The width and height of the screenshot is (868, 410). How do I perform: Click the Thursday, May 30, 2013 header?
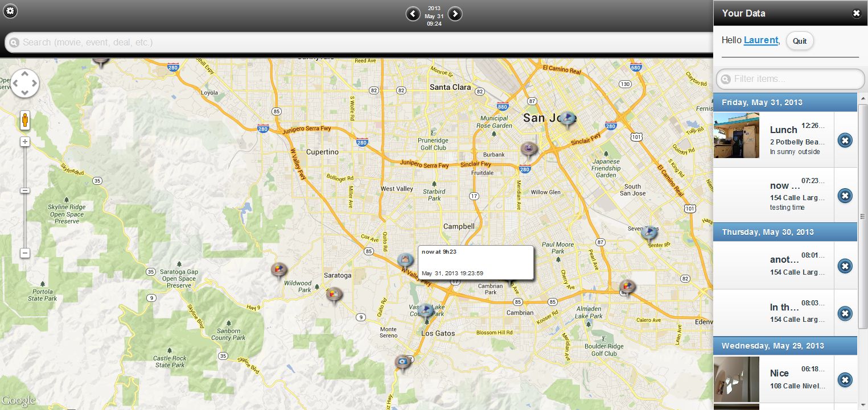tap(785, 232)
